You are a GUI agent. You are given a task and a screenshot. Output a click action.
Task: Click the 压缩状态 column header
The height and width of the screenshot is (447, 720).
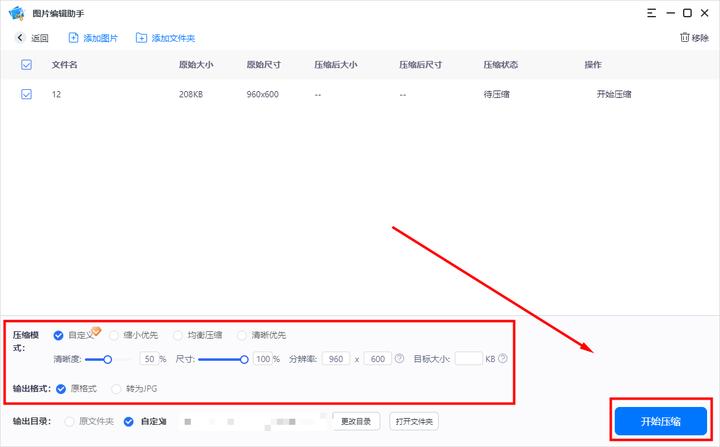(x=501, y=65)
